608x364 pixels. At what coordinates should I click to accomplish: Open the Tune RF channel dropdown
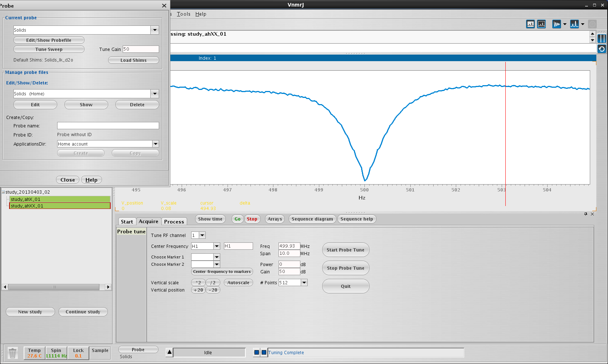[202, 236]
